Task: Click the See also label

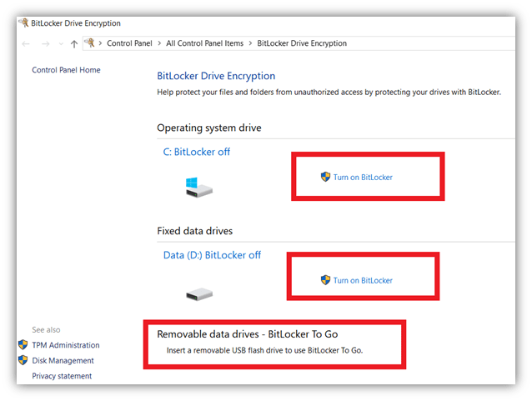Action: point(46,330)
